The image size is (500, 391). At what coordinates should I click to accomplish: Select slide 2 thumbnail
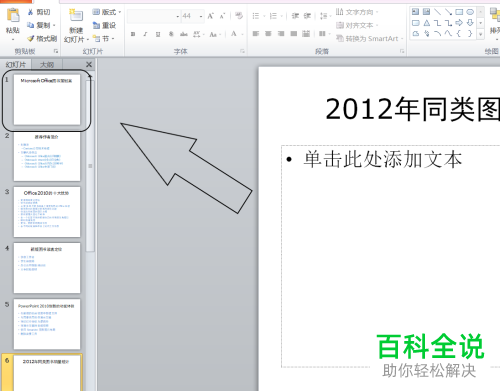[47, 156]
